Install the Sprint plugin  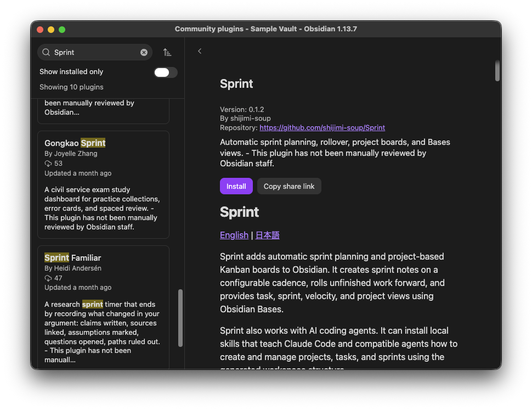(x=236, y=186)
